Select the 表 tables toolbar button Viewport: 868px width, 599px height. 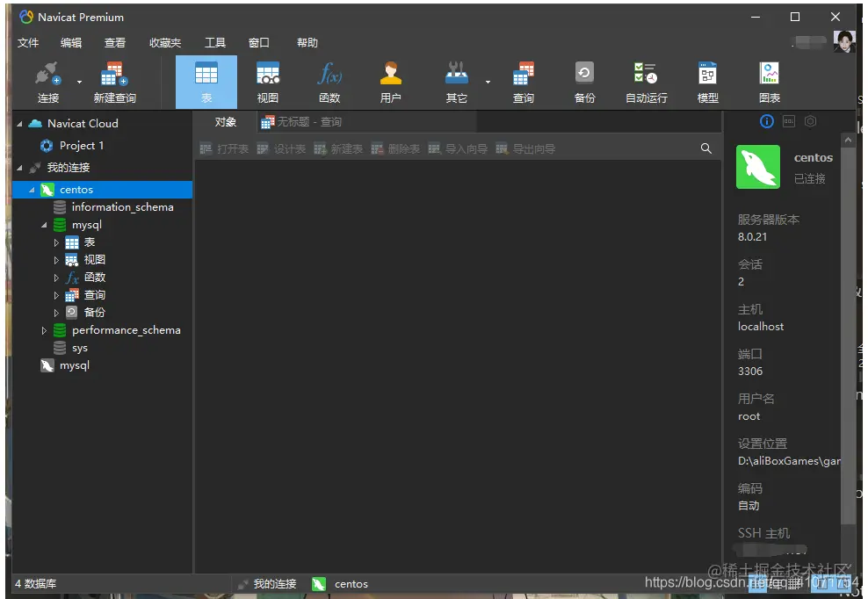(206, 82)
